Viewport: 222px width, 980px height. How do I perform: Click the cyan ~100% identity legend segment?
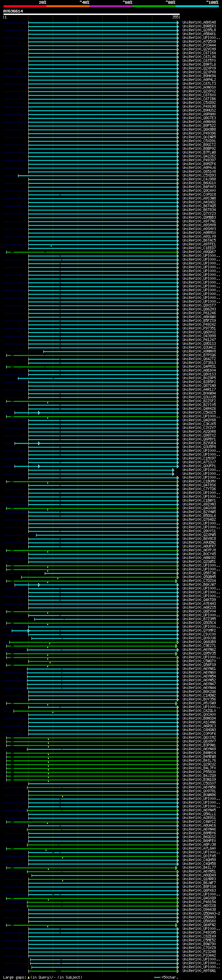(197, 6)
